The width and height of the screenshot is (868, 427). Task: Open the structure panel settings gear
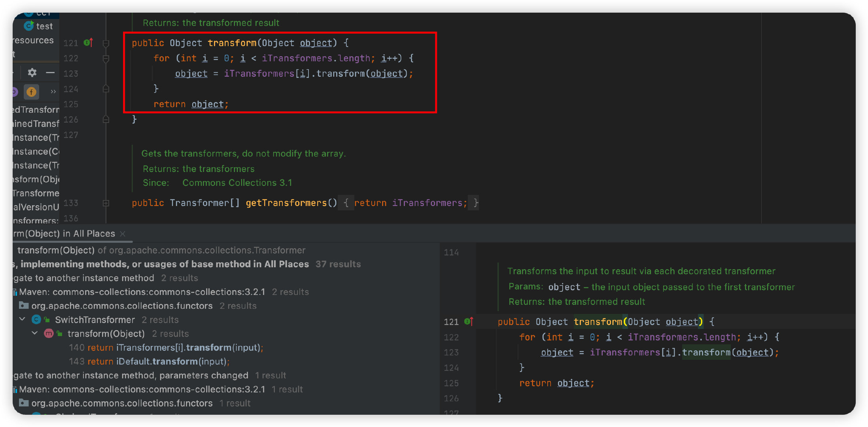32,72
